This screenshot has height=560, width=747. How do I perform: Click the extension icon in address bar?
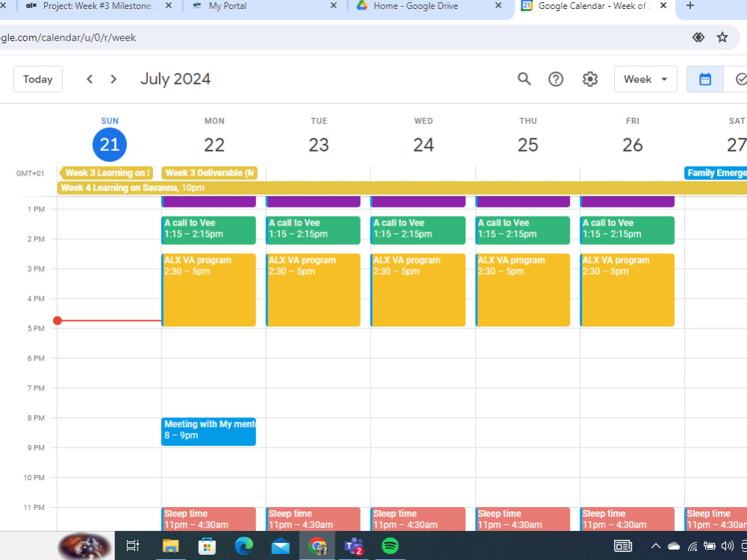698,37
